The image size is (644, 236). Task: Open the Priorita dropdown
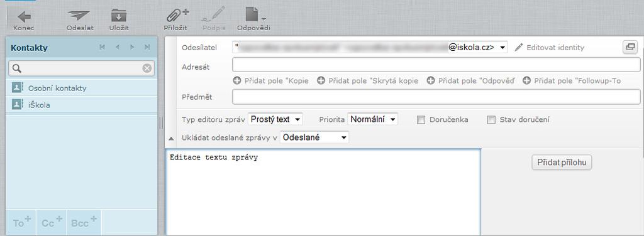(x=372, y=119)
